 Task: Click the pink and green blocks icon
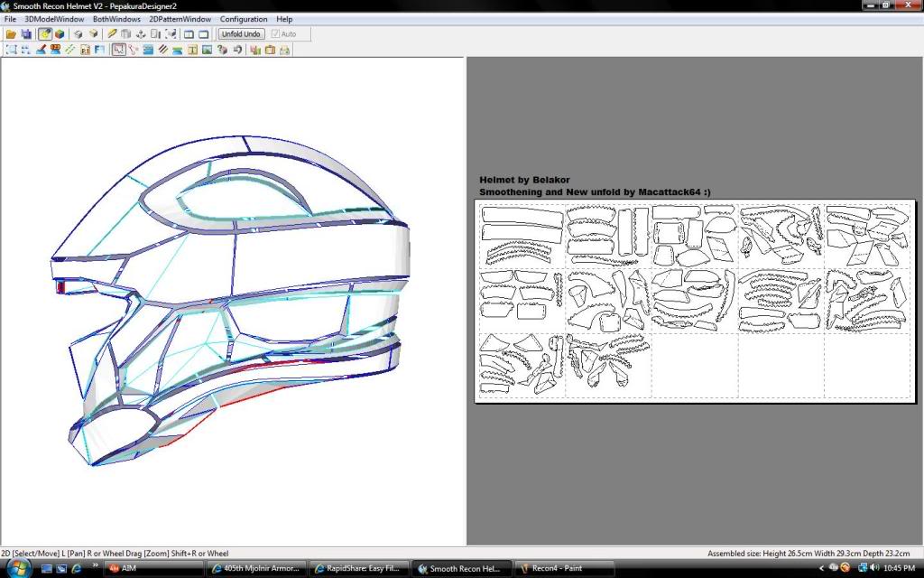click(255, 50)
